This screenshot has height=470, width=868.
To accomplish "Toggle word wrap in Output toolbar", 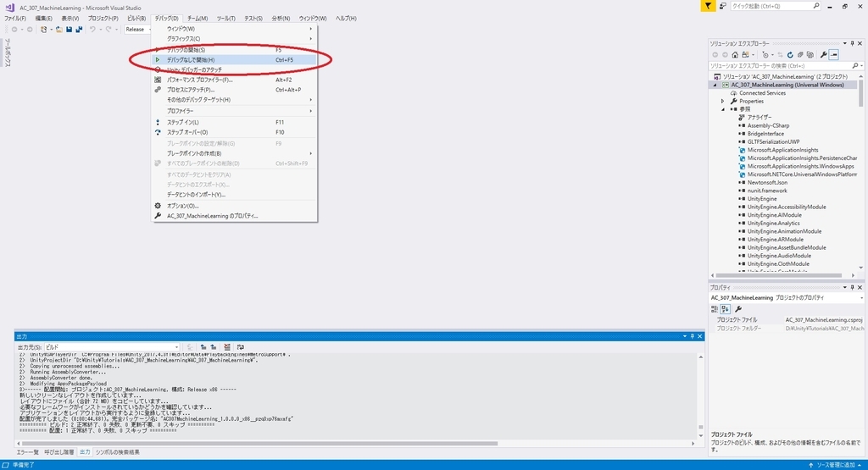I will pos(240,347).
